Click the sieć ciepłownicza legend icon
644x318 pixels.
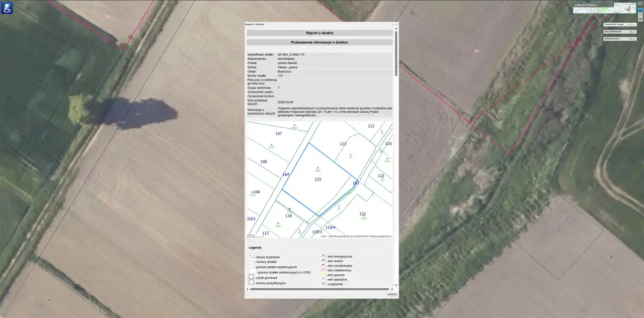pyautogui.click(x=324, y=270)
